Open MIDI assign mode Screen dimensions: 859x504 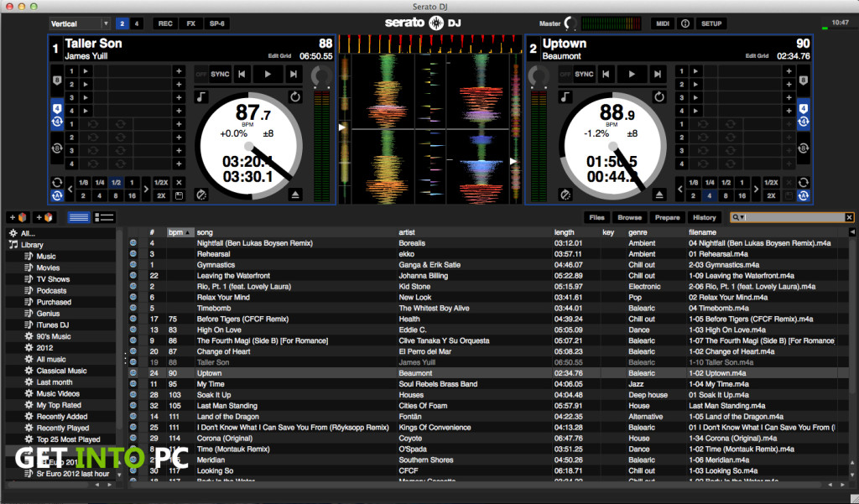pyautogui.click(x=663, y=23)
